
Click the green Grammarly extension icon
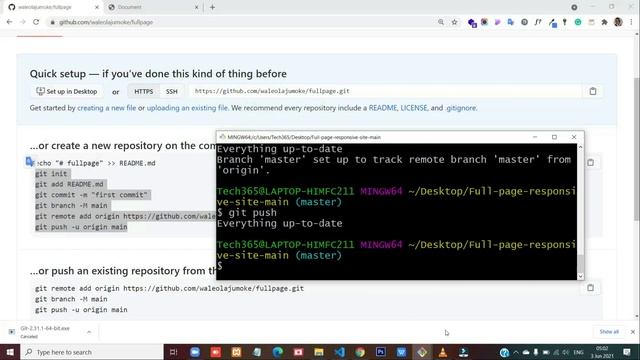tap(578, 22)
